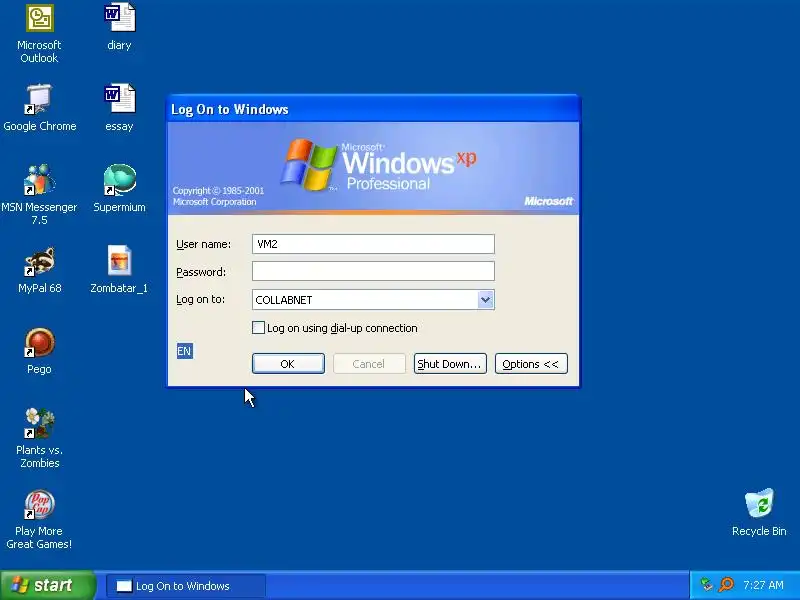
Task: Open the Start menu
Action: pos(47,585)
